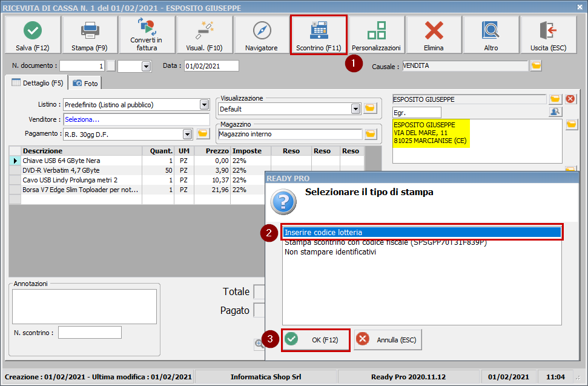Viewport: 588px width, 386px height.
Task: Click Converti in fattura icon
Action: point(147,35)
